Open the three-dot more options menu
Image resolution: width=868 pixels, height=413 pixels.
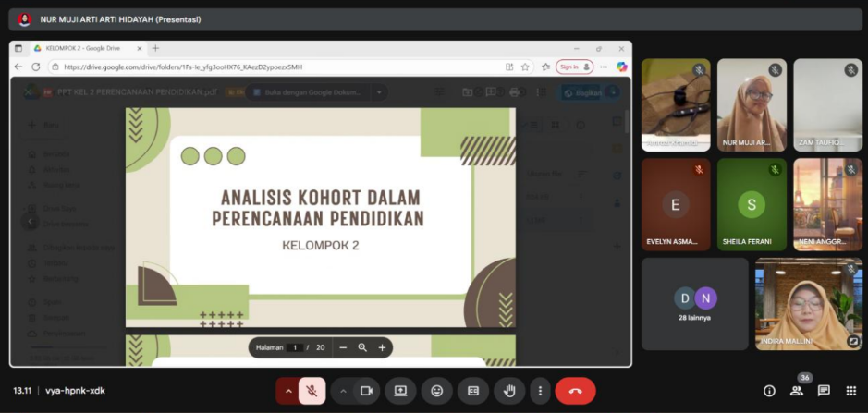tap(540, 391)
